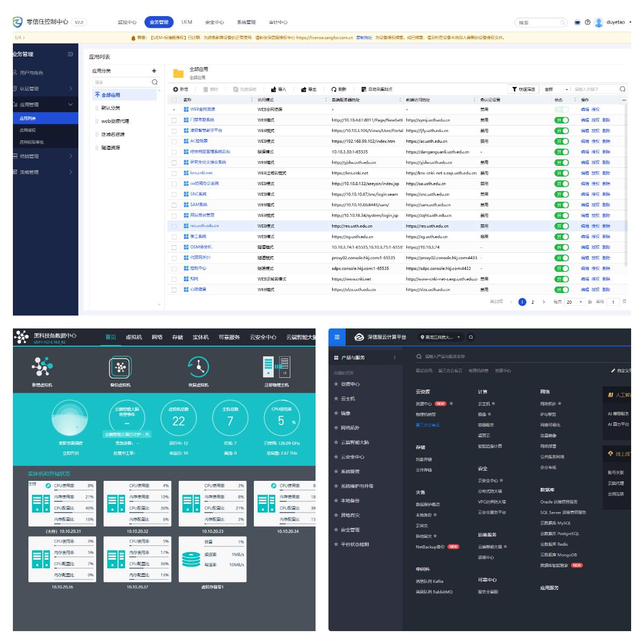The width and height of the screenshot is (644, 644).
Task: Open the 第三方公有云 link under 云资源
Action: [x=427, y=425]
